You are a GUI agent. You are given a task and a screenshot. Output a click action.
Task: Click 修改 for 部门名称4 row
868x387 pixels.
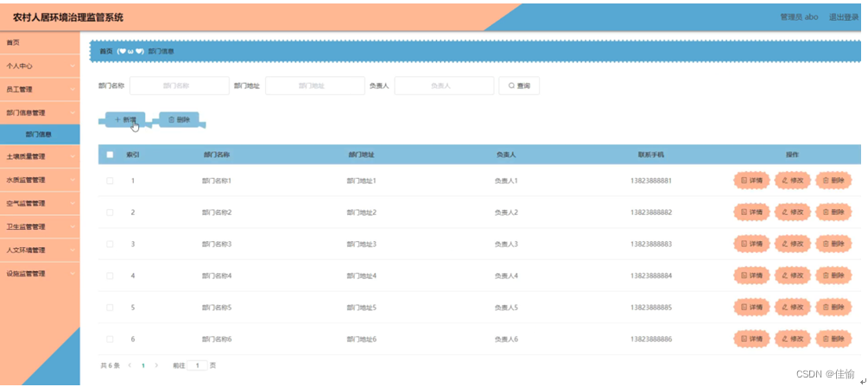(x=793, y=276)
